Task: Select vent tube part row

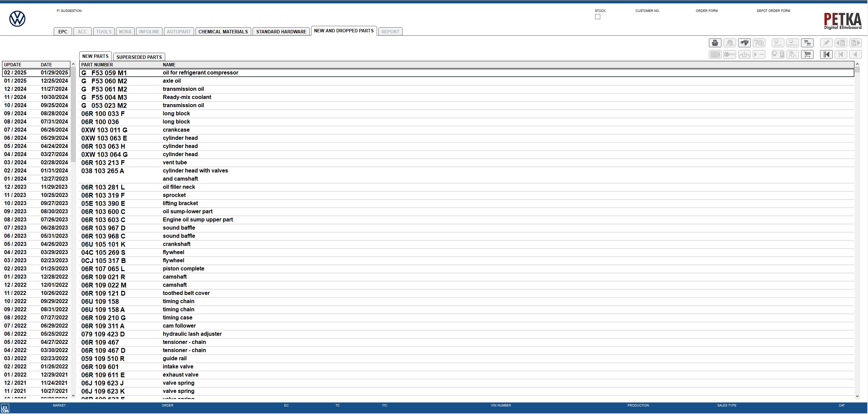Action: (x=467, y=163)
